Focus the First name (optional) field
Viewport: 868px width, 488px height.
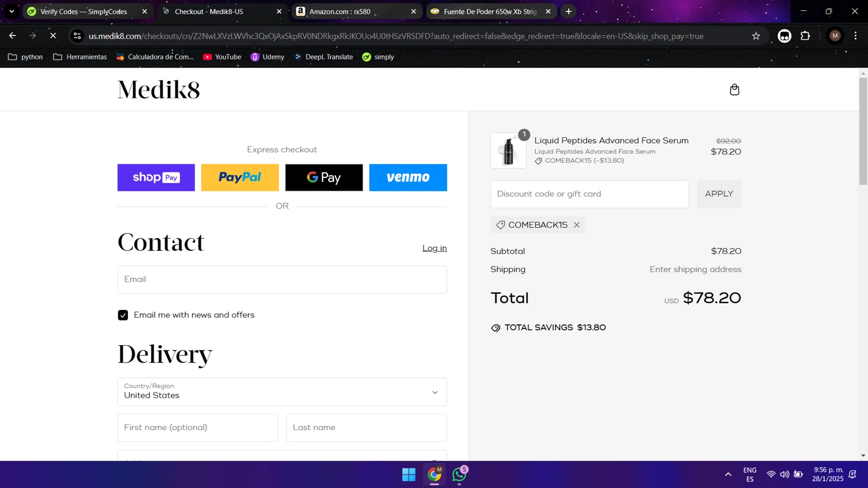(198, 428)
